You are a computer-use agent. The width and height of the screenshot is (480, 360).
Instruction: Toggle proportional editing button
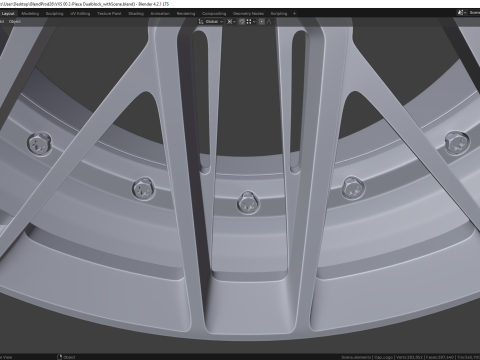click(262, 22)
